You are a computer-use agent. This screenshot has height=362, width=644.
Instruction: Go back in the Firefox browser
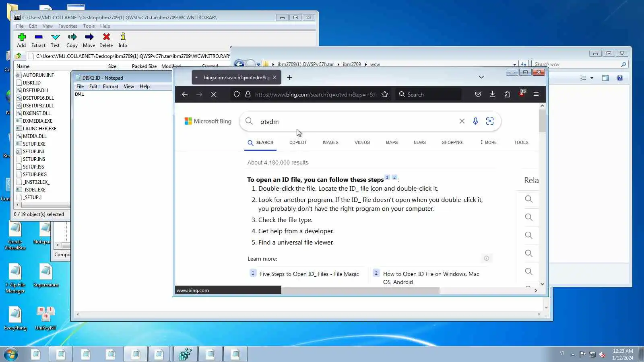click(185, 94)
